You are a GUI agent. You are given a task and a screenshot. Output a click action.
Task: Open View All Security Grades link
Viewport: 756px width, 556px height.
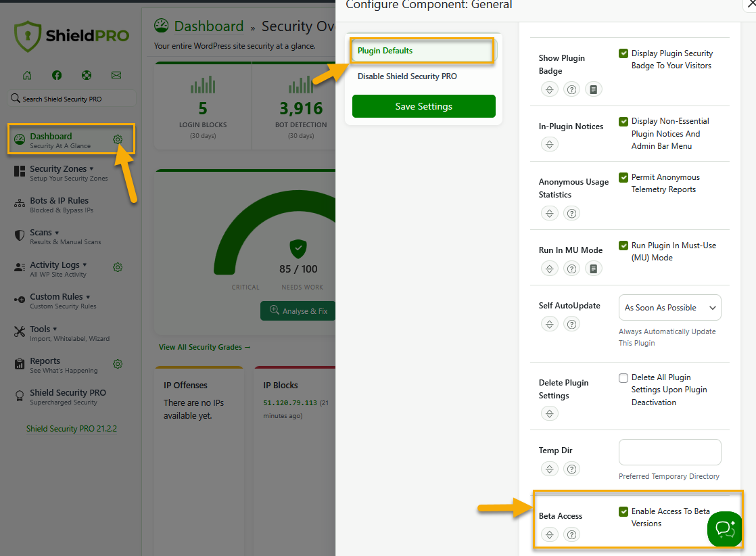pyautogui.click(x=204, y=347)
